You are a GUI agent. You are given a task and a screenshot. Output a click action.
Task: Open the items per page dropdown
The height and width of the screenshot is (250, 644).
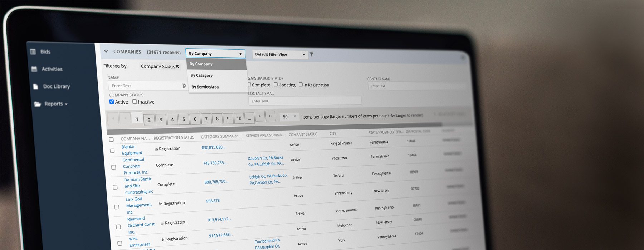tap(289, 117)
